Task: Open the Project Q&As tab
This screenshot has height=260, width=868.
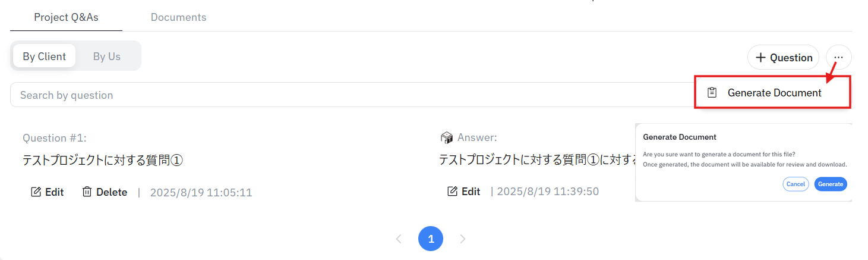Action: pos(66,17)
